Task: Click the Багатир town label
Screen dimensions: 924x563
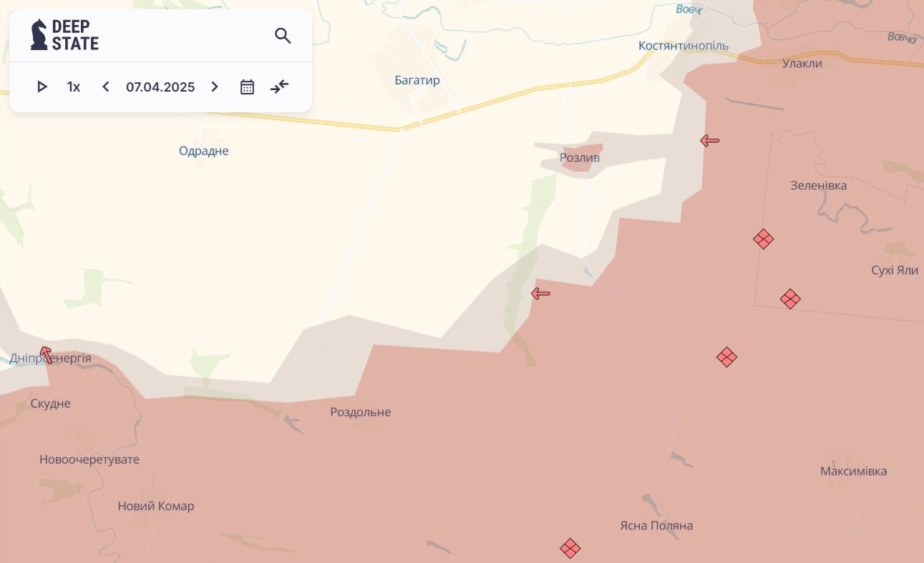Action: point(417,80)
